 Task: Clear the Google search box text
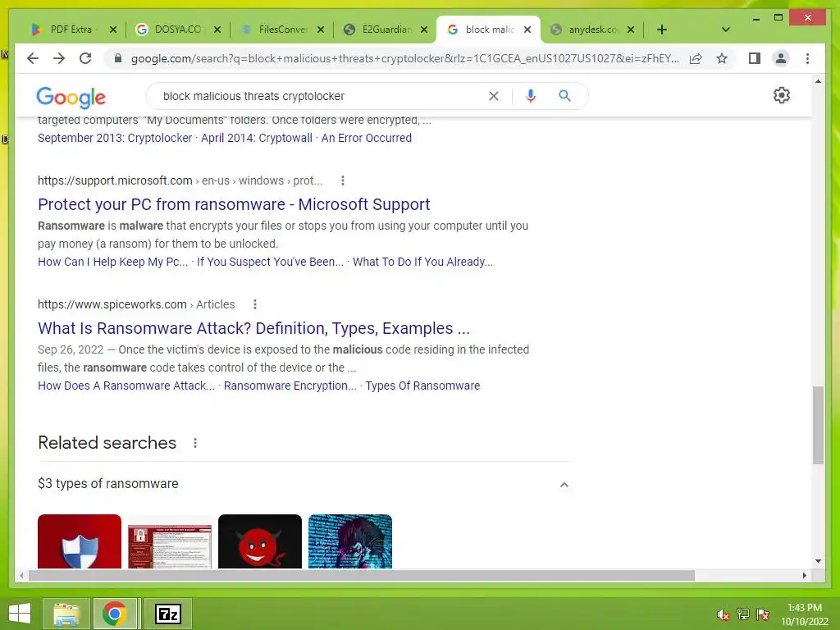493,96
